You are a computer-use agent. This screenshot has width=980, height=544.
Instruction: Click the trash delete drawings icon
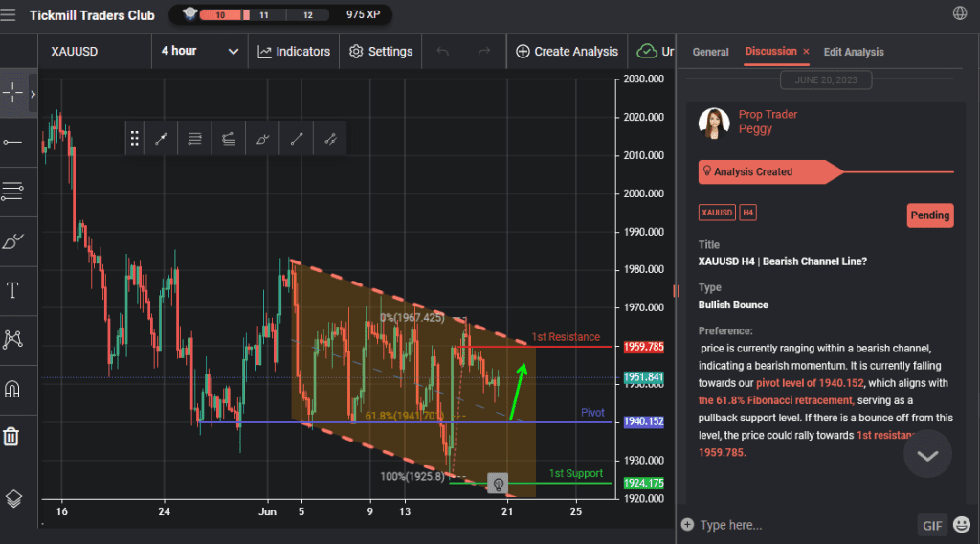point(11,437)
